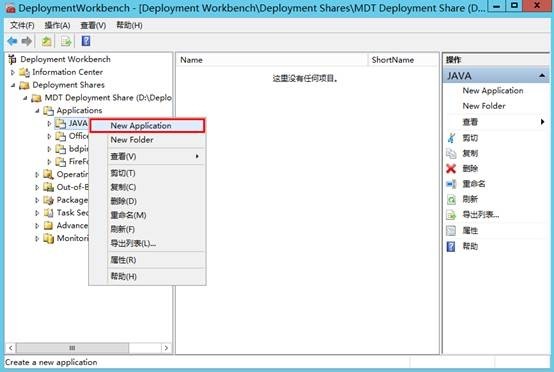
Task: Click the Out-of-Box Drivers node icon
Action: point(48,187)
